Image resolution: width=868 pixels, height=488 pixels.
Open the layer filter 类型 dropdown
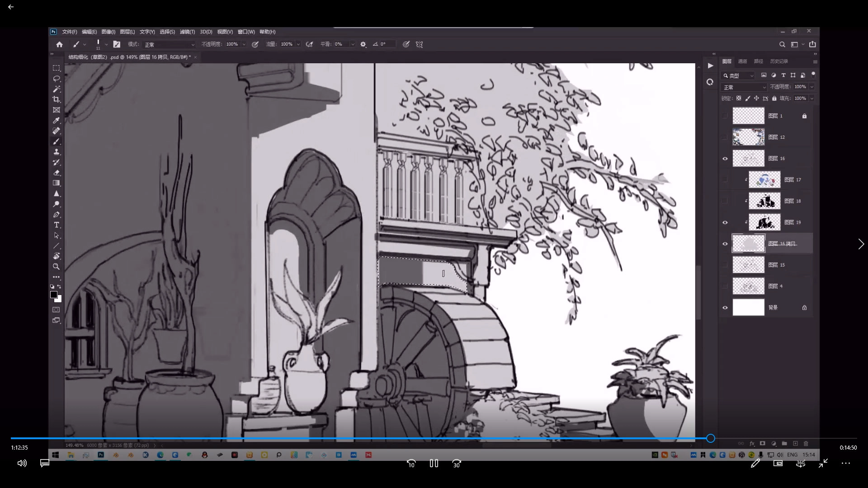(x=739, y=75)
